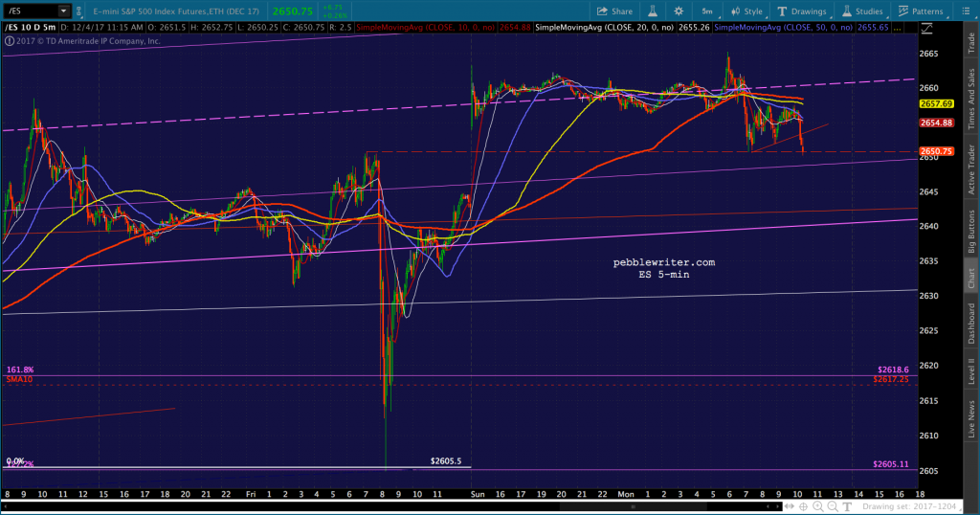980x515 pixels.
Task: Open the Active Trader side tab
Action: coord(971,169)
